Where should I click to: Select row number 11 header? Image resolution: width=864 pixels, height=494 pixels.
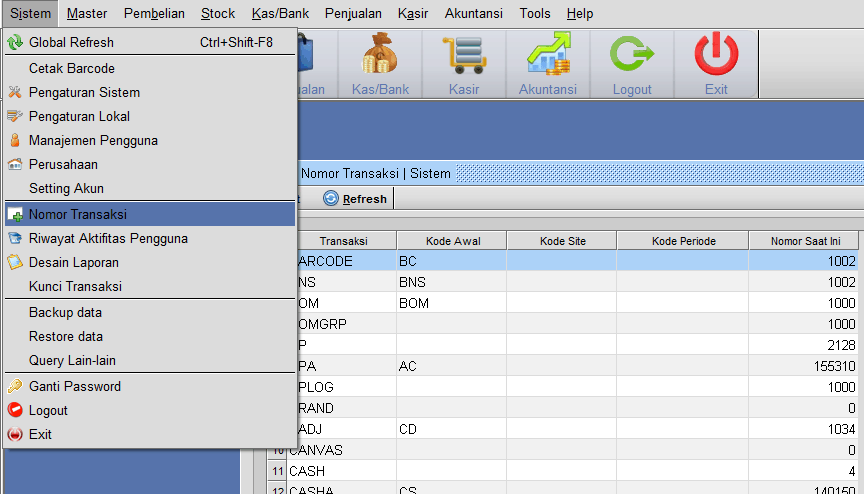click(277, 471)
